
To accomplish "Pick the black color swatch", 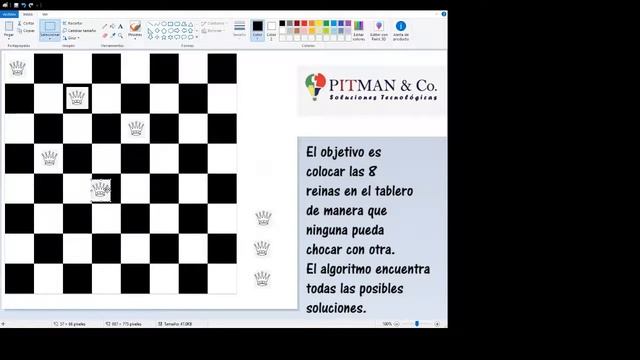I will (x=282, y=24).
